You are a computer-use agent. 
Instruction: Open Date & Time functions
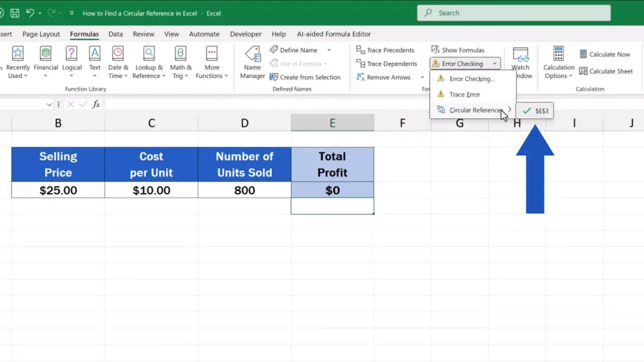118,62
